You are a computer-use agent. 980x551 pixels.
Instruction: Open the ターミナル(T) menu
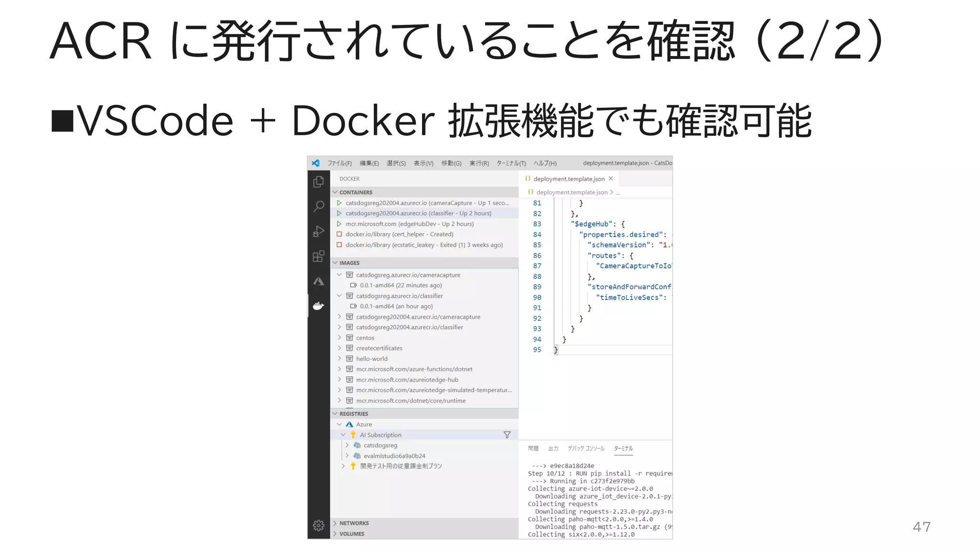[x=511, y=163]
